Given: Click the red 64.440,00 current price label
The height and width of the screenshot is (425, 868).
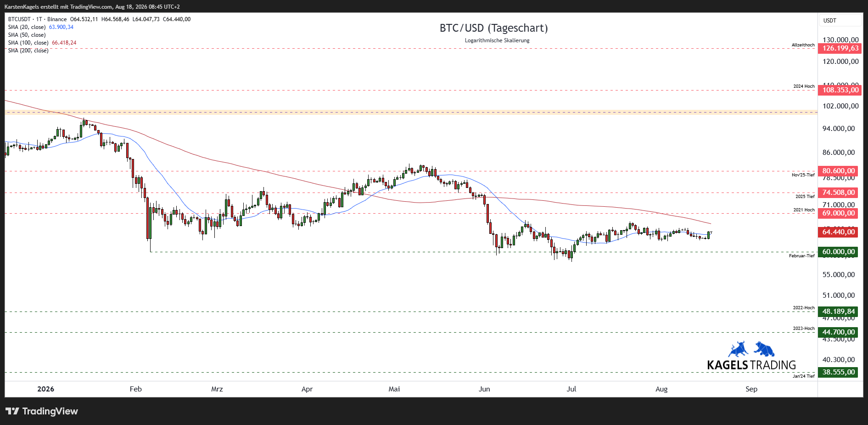Looking at the screenshot, I should tap(838, 232).
